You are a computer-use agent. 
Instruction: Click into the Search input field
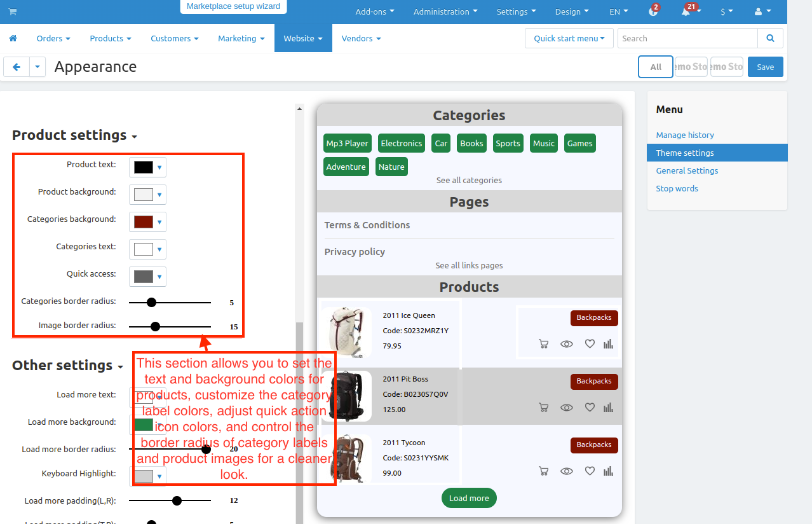coord(687,39)
